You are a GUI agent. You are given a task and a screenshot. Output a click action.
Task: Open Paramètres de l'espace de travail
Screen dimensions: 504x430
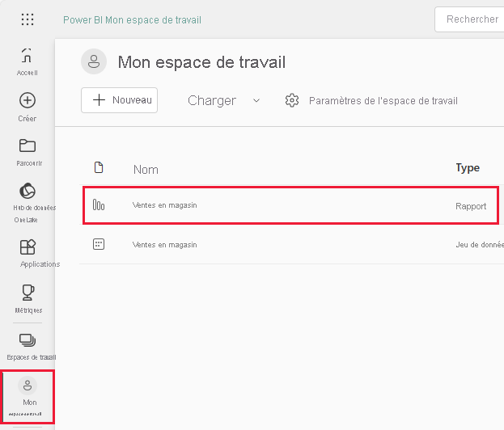(x=383, y=101)
